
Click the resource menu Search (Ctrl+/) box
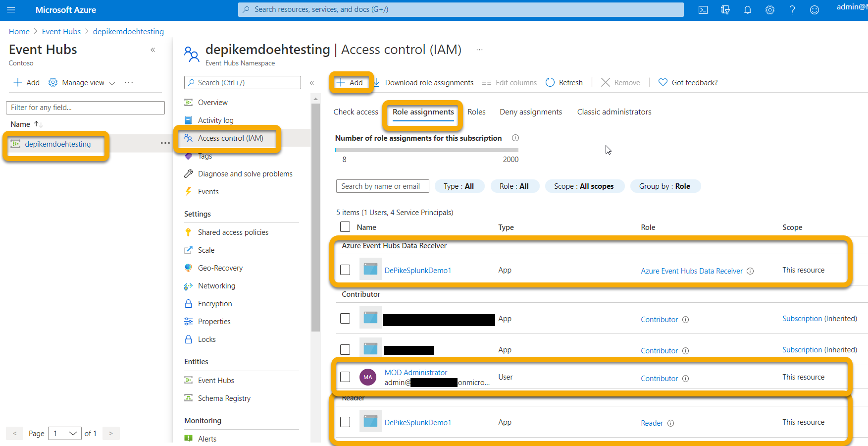[243, 83]
